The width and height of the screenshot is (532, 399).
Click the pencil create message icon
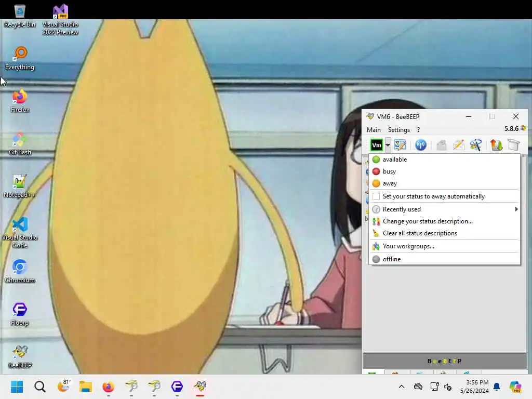pos(458,145)
